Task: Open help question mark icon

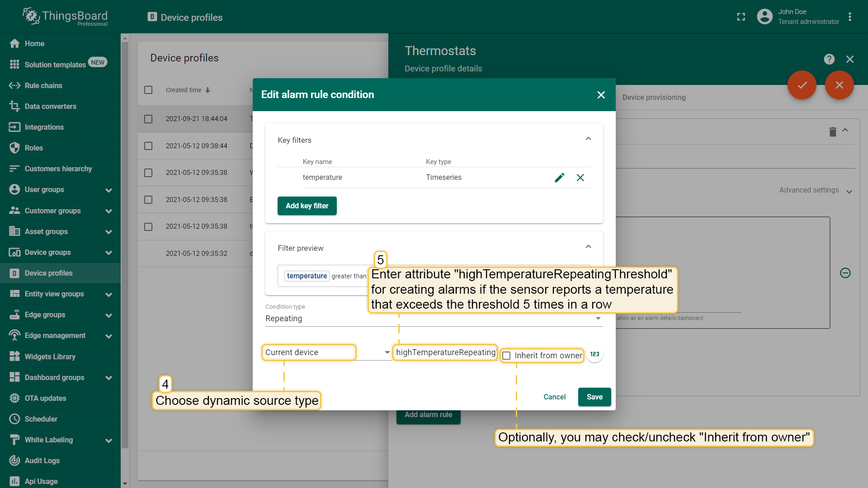Action: pos(829,59)
